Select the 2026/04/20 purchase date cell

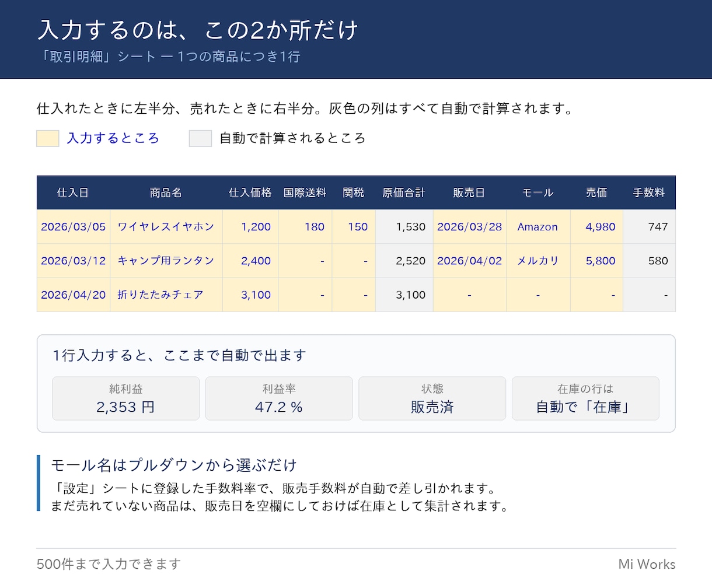[x=74, y=295]
